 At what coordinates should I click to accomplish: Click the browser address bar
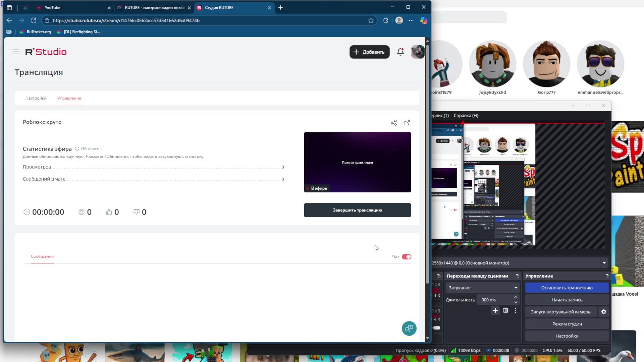[208, 20]
